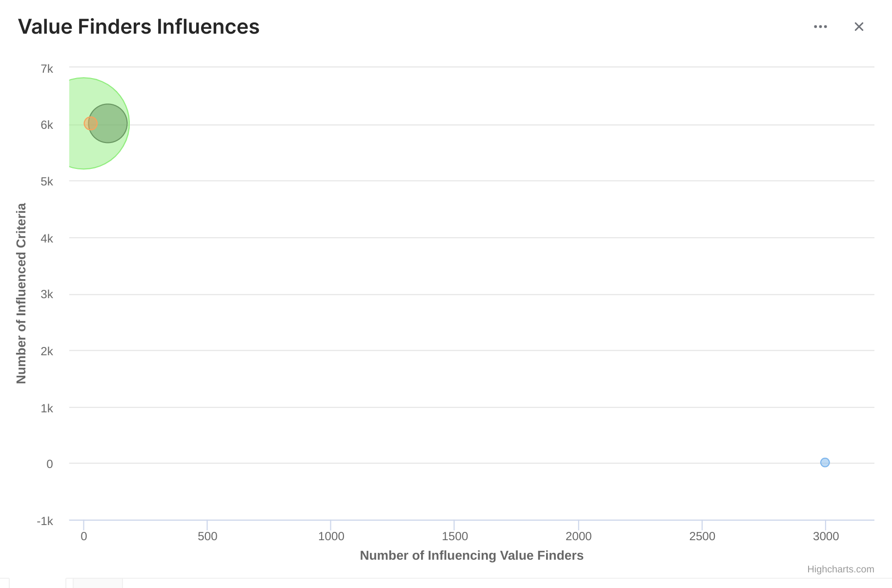Click the 1500 x-axis tick label
The height and width of the screenshot is (588, 892).
[454, 536]
